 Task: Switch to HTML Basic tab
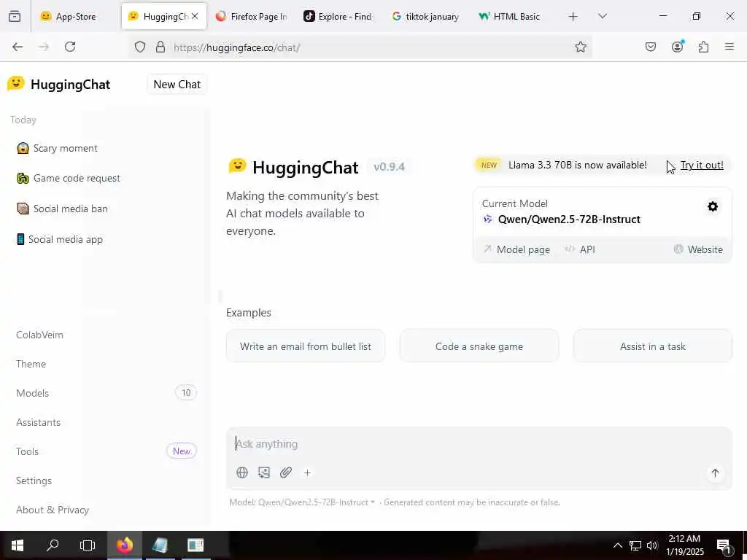[514, 16]
